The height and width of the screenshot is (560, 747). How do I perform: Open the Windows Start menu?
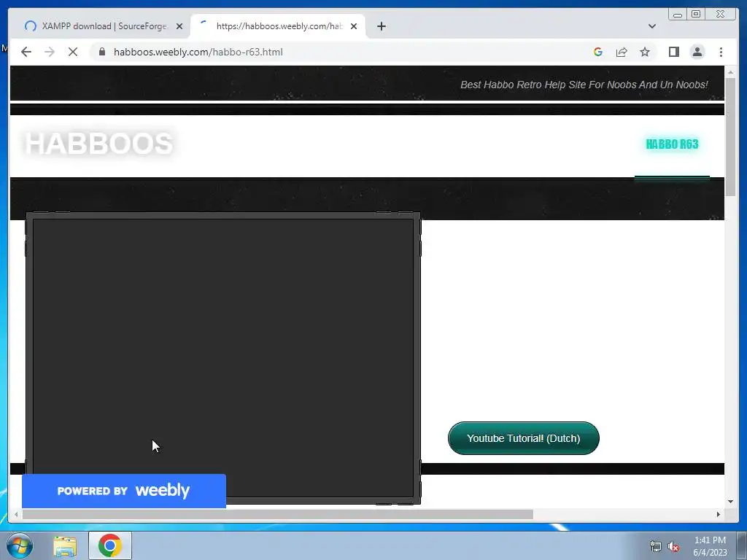(x=20, y=545)
